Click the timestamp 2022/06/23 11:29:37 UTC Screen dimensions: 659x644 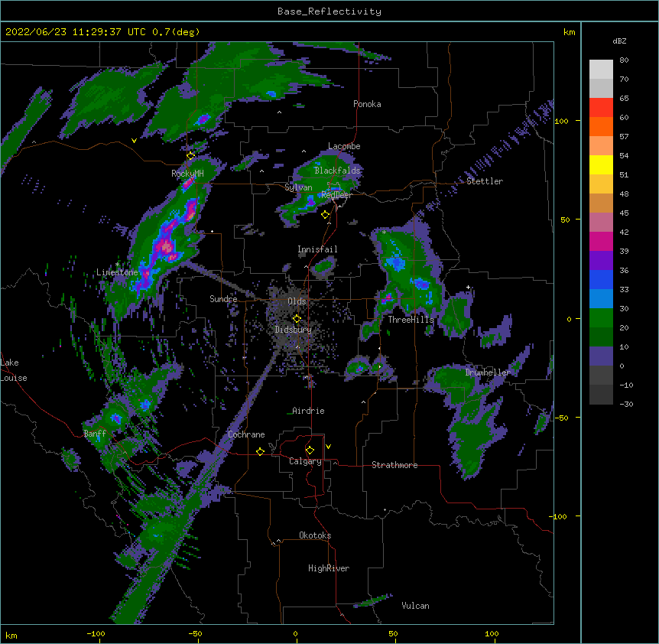(x=76, y=32)
